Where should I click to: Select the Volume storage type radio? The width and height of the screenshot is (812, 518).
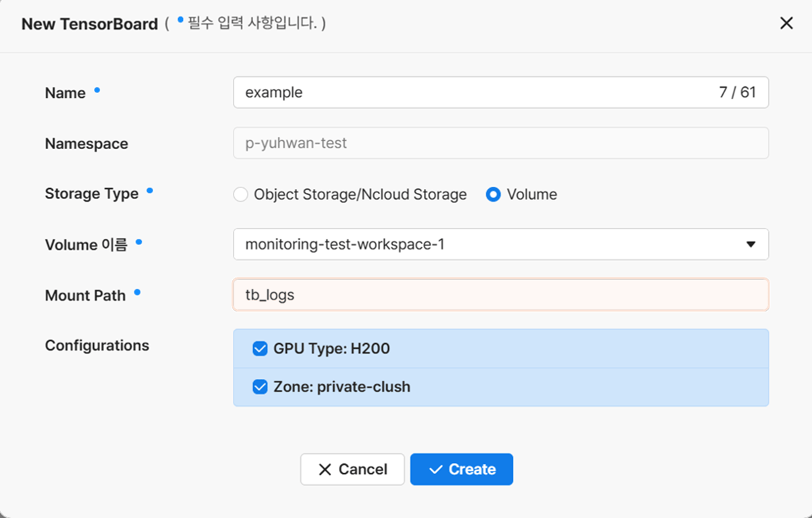[x=493, y=195]
